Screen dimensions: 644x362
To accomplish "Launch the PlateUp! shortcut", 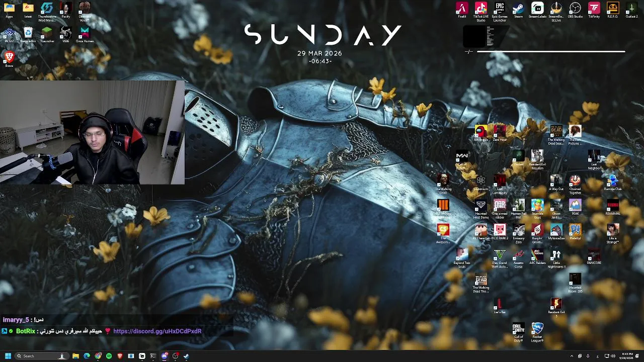I will pos(575,232).
